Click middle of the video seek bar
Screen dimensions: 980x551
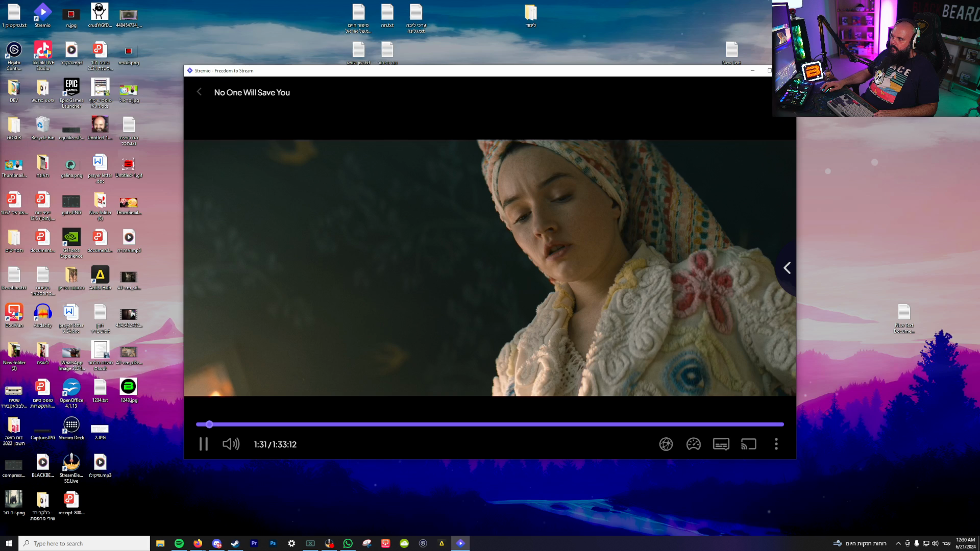coord(490,424)
